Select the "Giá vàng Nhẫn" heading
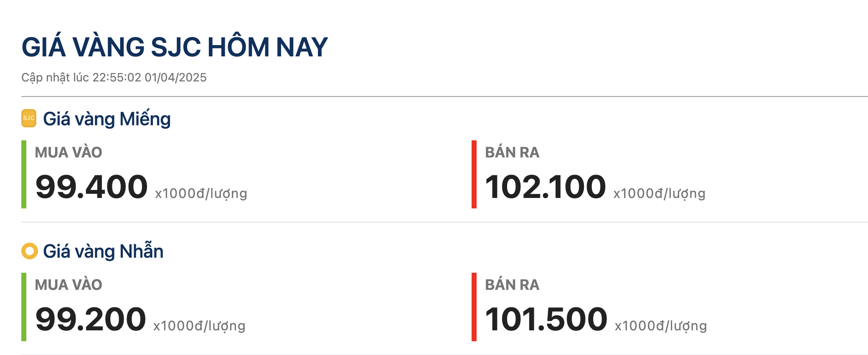This screenshot has height=355, width=868. pos(103,251)
